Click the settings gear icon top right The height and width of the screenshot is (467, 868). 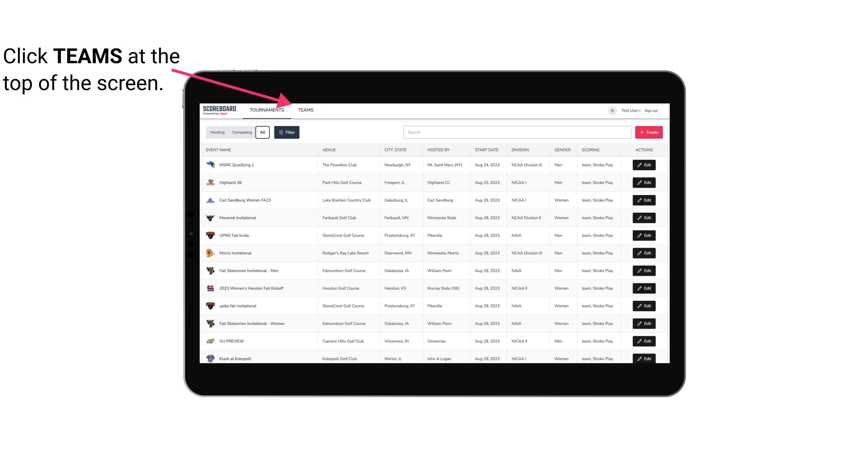(x=611, y=110)
